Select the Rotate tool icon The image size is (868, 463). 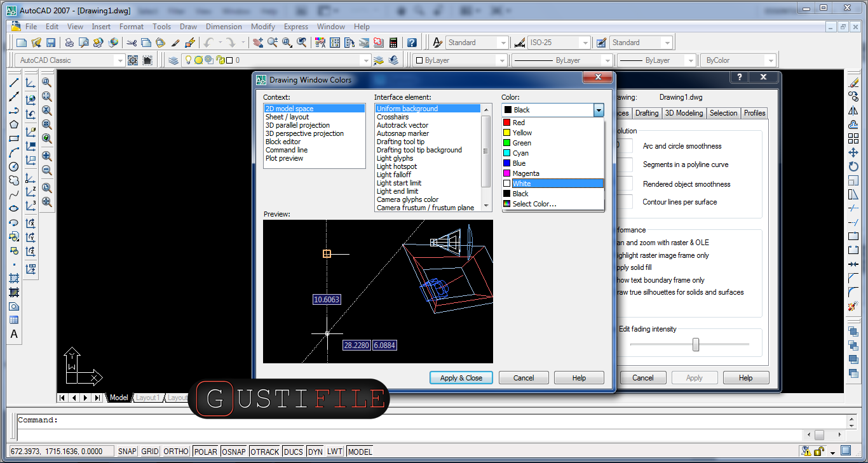pos(853,166)
